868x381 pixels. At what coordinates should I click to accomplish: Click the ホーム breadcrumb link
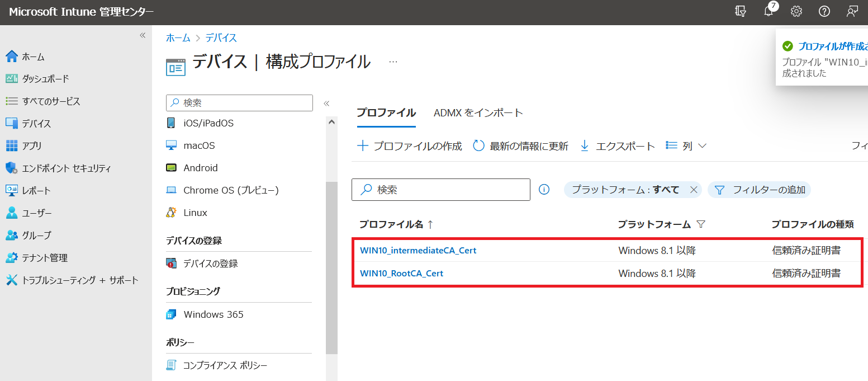(x=178, y=38)
